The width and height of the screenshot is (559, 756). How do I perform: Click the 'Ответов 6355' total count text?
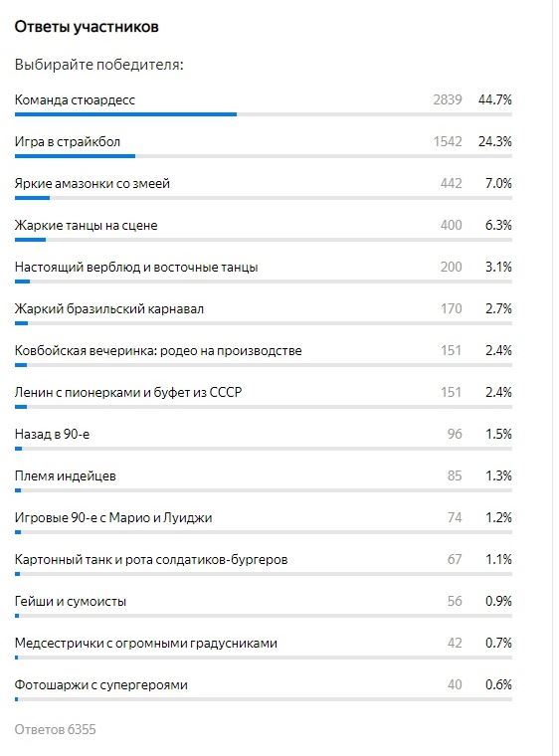click(x=55, y=729)
